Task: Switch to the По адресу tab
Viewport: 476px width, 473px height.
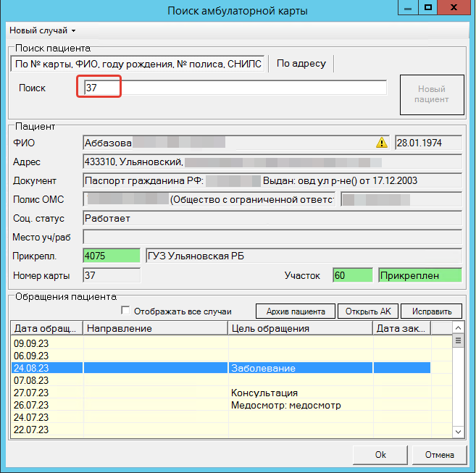Action: (301, 64)
